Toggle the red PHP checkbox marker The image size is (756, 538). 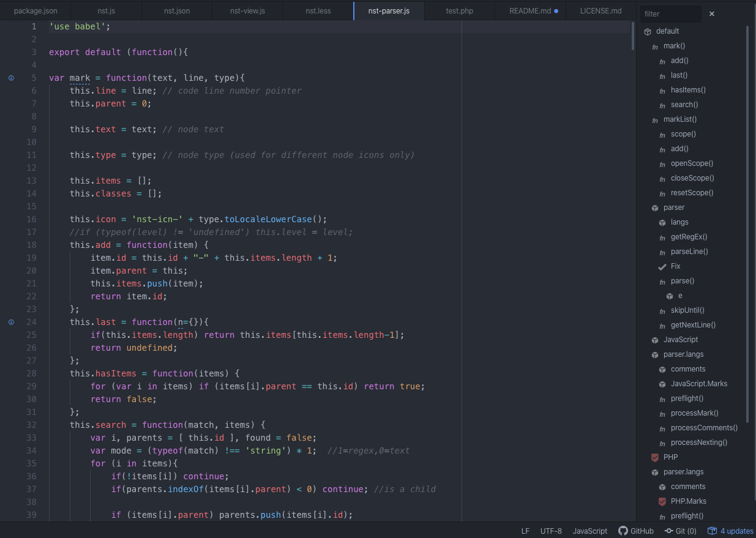655,458
